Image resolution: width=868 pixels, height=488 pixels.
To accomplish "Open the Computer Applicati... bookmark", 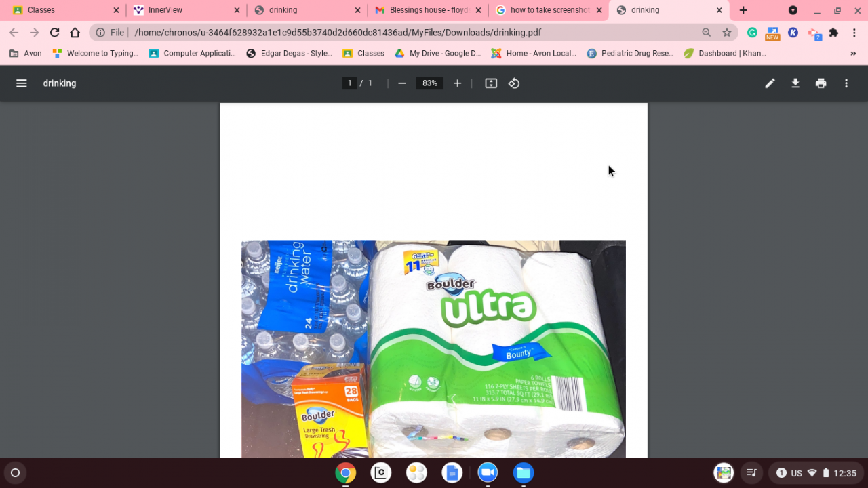I will tap(192, 54).
